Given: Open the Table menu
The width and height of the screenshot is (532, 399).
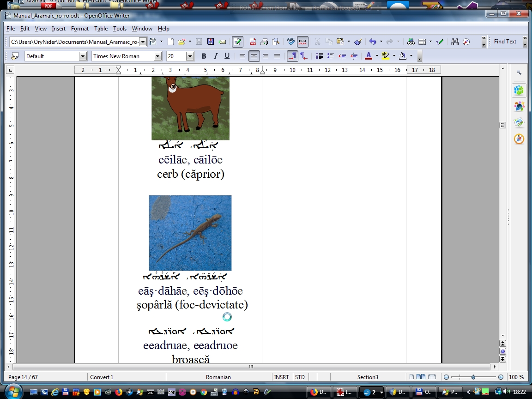Looking at the screenshot, I should pos(101,29).
